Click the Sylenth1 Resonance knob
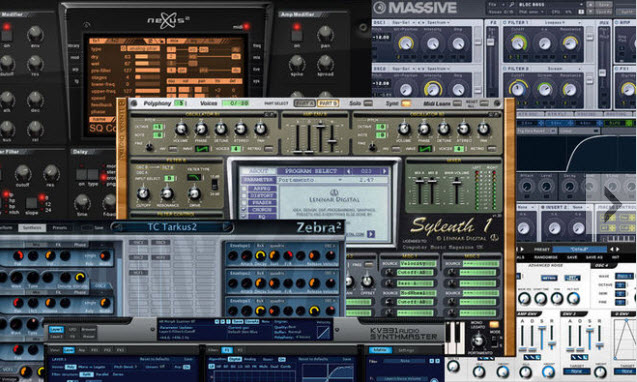 click(x=167, y=193)
